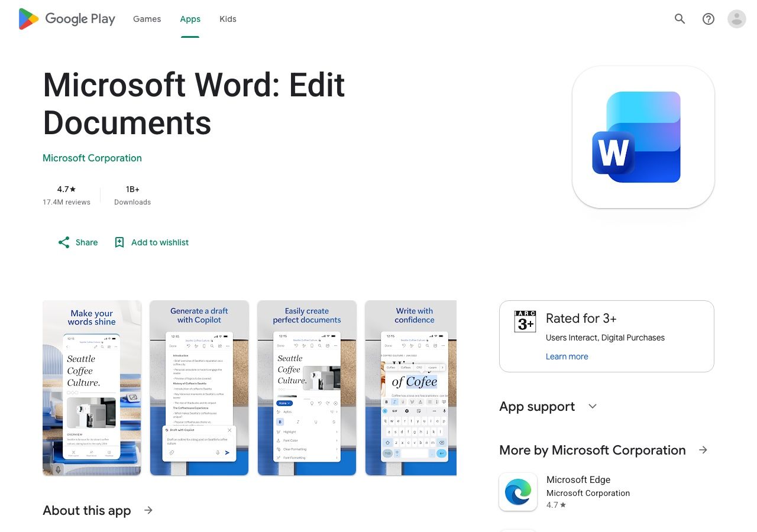The height and width of the screenshot is (532, 757).
Task: Click Add to wishlist text
Action: [160, 242]
